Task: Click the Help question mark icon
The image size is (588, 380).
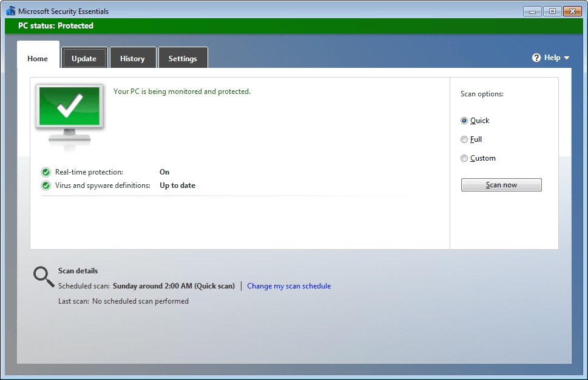Action: 536,57
